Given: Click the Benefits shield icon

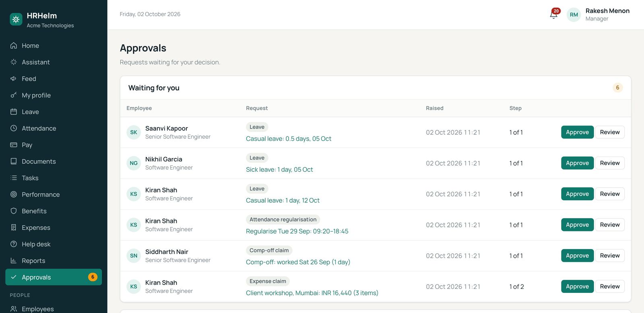Looking at the screenshot, I should point(14,211).
